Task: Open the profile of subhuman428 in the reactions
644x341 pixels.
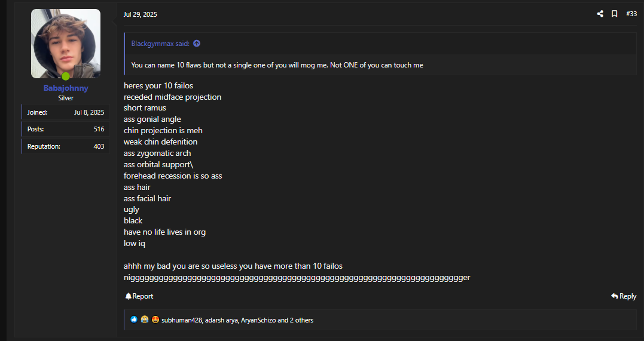Action: pyautogui.click(x=182, y=320)
